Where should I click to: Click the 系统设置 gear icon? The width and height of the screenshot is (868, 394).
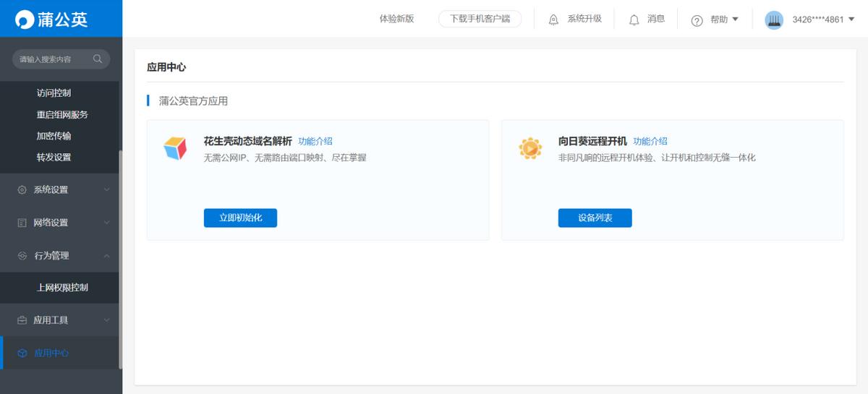point(22,189)
